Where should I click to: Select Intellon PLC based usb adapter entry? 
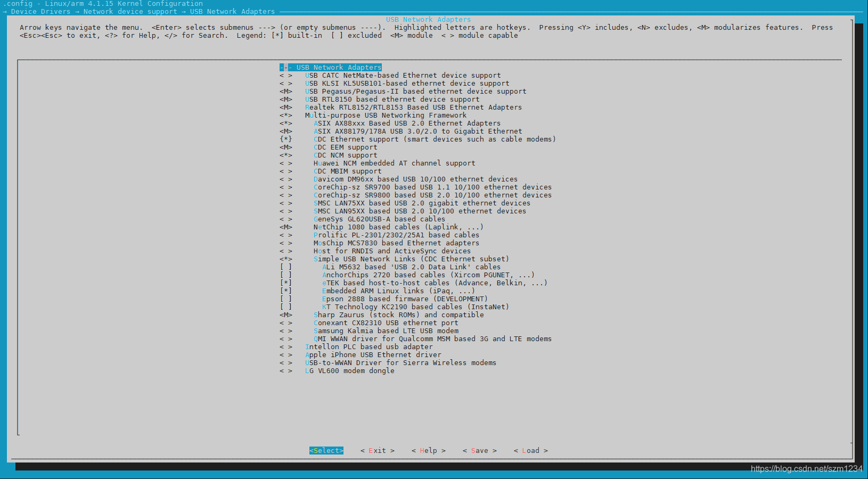369,347
